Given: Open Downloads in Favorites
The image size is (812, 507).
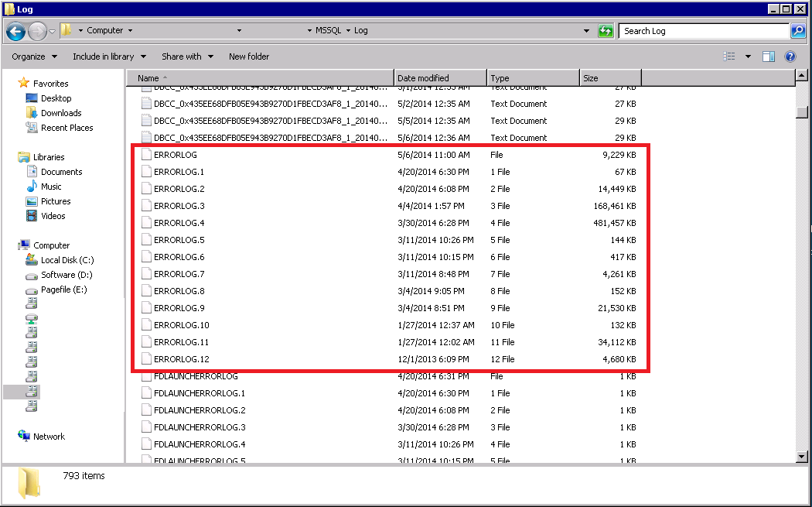Looking at the screenshot, I should (61, 113).
